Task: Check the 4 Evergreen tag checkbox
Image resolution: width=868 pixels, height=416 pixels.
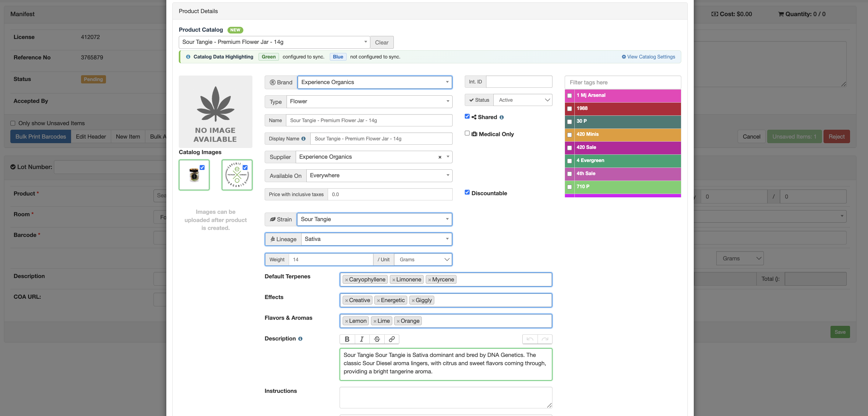Action: (x=570, y=161)
